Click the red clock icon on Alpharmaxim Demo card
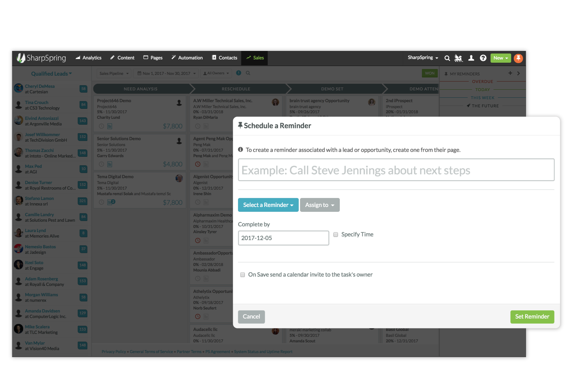Screen dimensions: 588x380 pos(198,241)
